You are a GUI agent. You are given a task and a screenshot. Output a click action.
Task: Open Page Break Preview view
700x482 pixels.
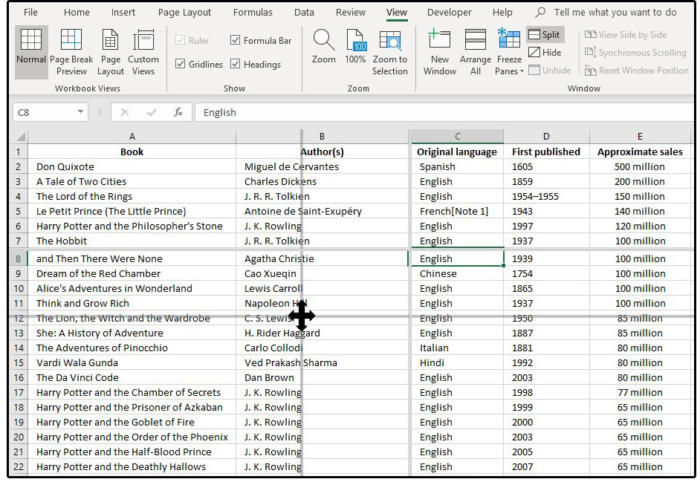[x=71, y=52]
